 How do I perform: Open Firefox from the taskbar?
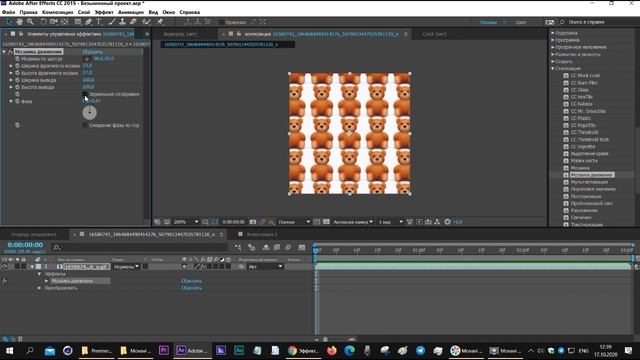(332, 351)
